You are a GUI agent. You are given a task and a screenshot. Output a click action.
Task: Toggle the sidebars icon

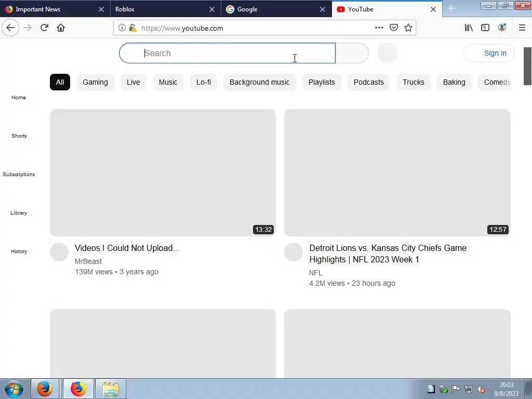(485, 28)
